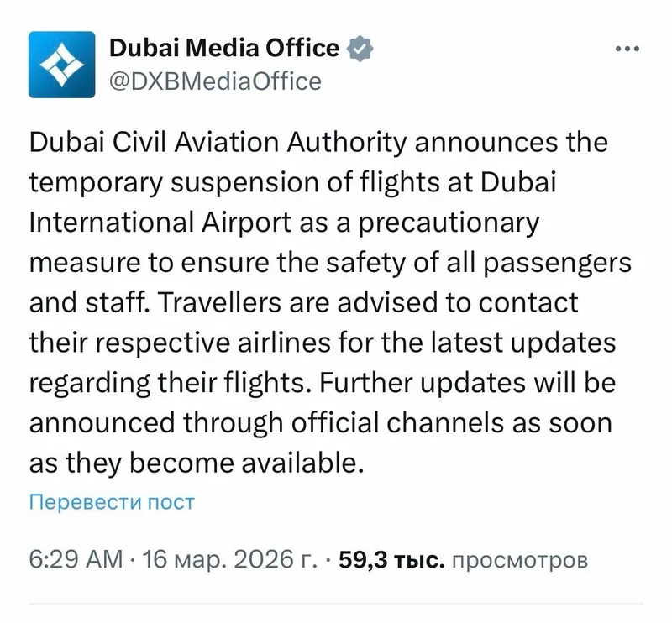Click the Dubai Media Office profile avatar
Image resolution: width=672 pixels, height=623 pixels.
pyautogui.click(x=62, y=65)
